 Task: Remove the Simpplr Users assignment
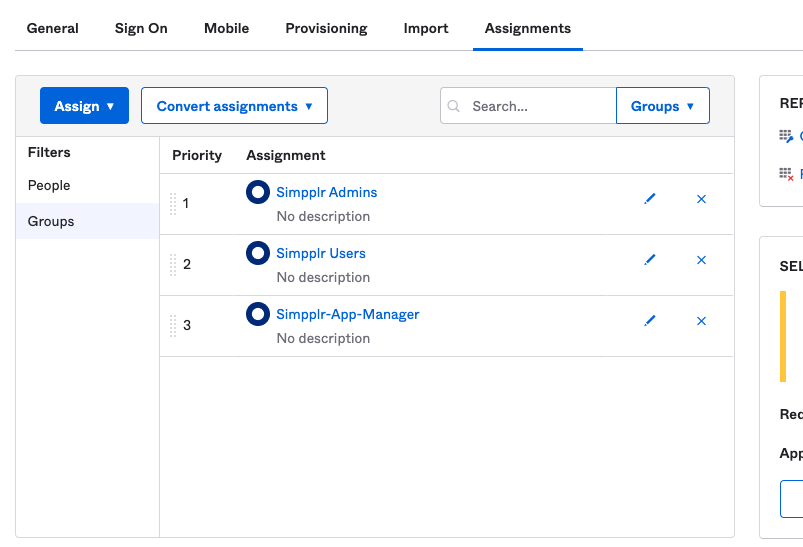click(702, 260)
